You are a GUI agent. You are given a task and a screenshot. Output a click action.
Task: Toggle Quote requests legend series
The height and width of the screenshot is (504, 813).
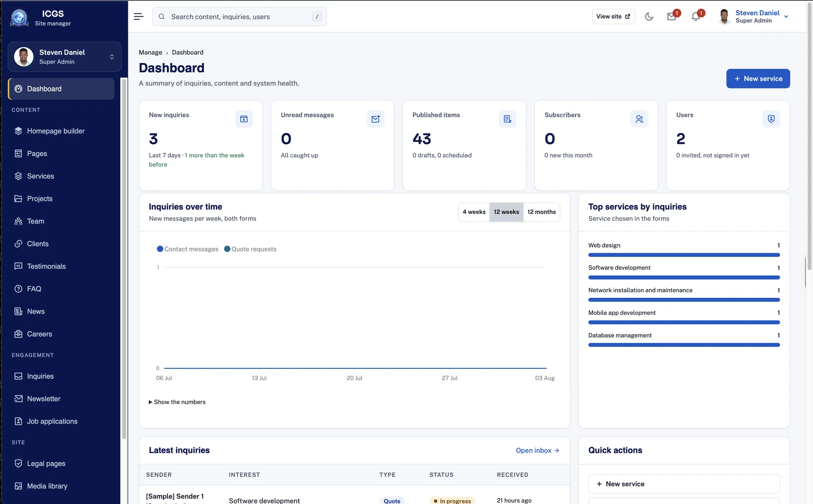click(x=250, y=249)
